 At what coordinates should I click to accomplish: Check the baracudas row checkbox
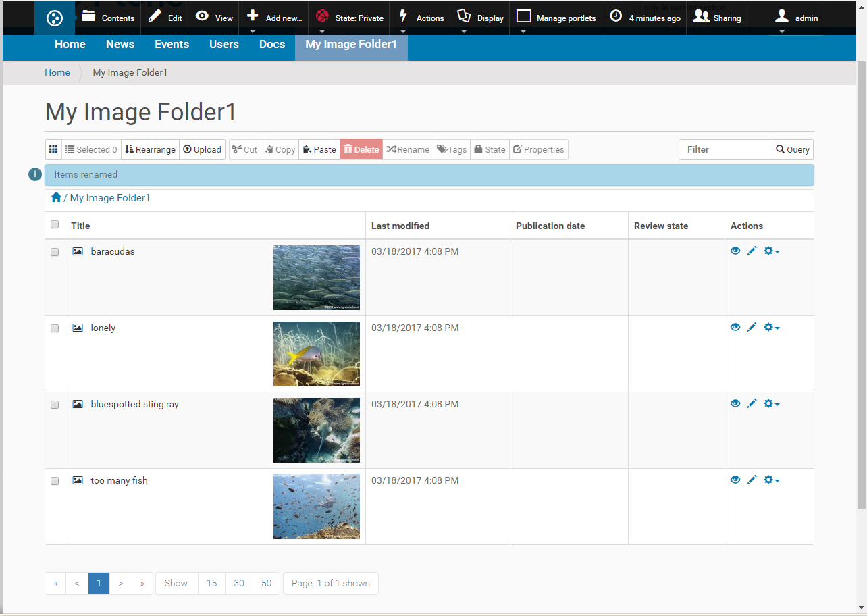[x=55, y=252]
